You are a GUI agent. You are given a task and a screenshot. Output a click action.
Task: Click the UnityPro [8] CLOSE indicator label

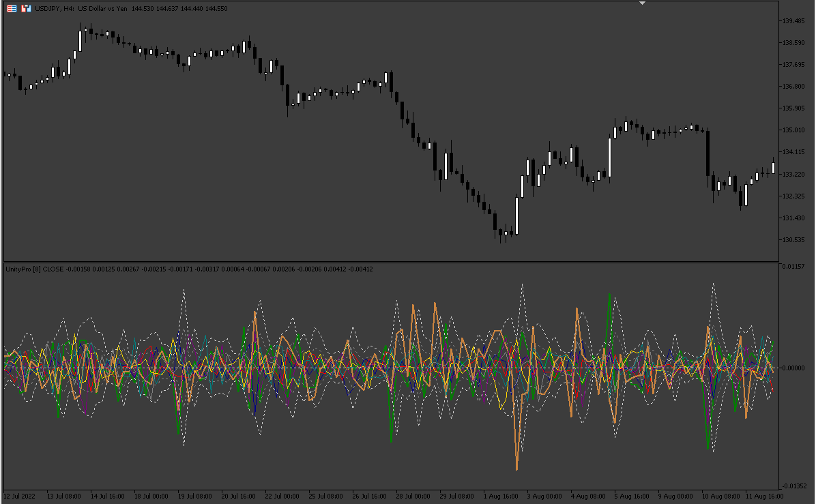coord(34,269)
